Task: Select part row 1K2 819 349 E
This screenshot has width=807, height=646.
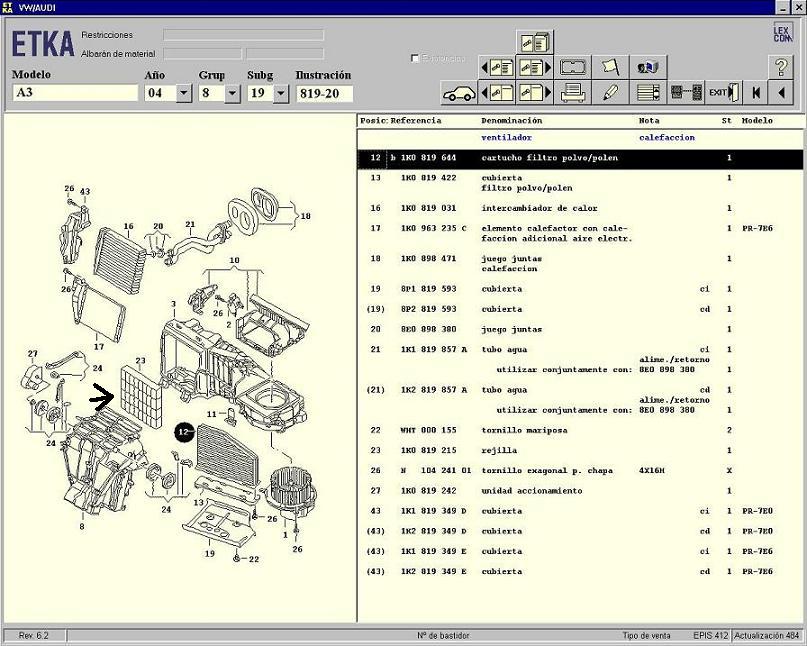Action: pos(580,571)
